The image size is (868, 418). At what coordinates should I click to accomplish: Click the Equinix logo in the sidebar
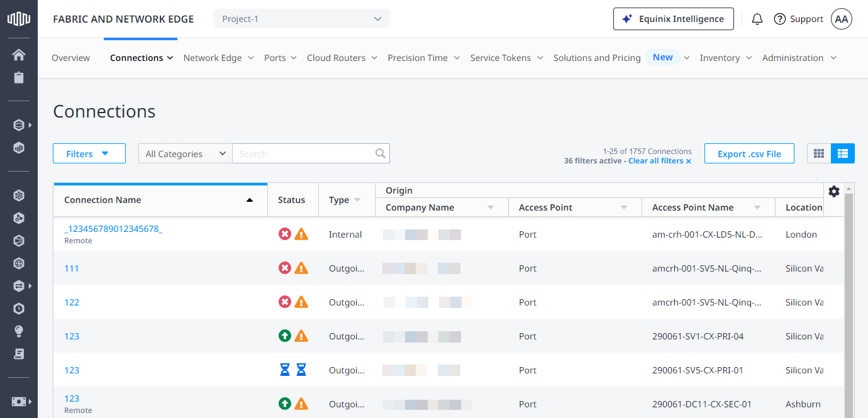click(x=19, y=19)
